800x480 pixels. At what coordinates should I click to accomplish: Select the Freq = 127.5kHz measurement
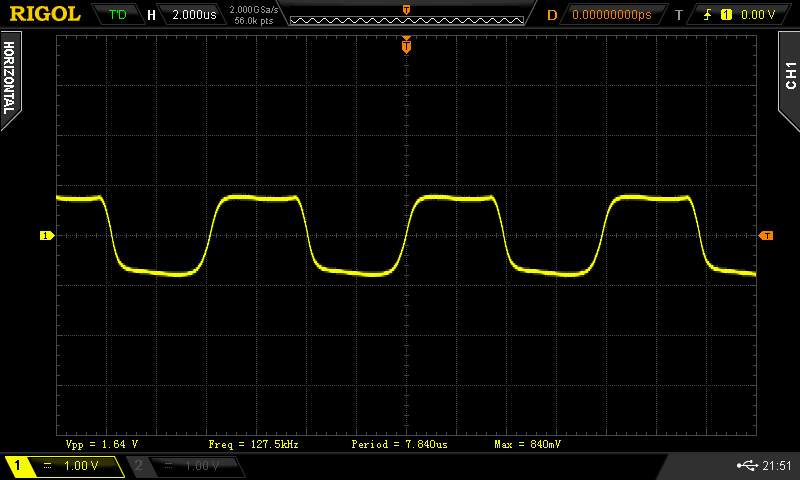coord(253,443)
